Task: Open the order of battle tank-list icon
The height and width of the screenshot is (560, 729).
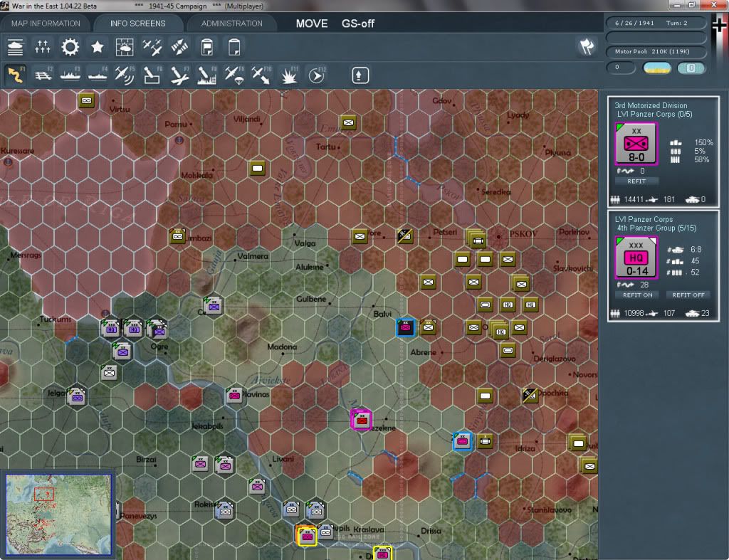Action: pyautogui.click(x=16, y=48)
